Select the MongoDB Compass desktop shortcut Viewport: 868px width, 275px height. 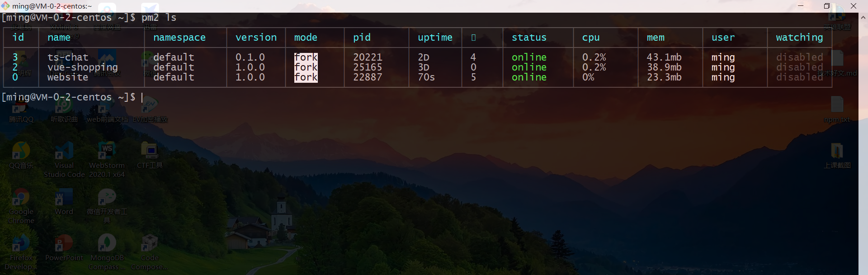pos(107,244)
